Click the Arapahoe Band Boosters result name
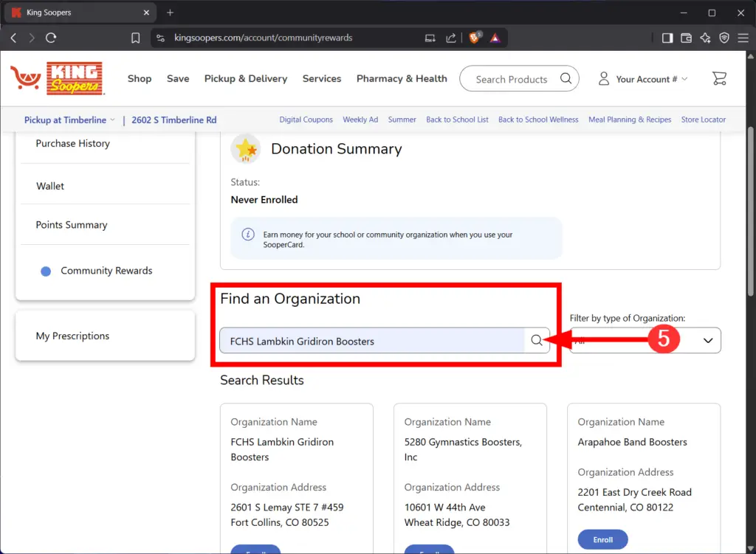 (x=632, y=442)
